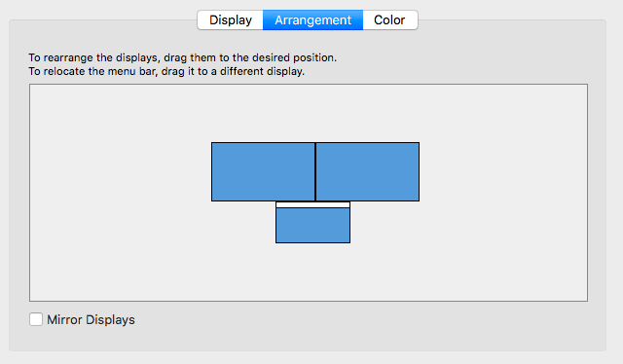This screenshot has width=623, height=364.
Task: Click the Mirror Displays text label
Action: [91, 320]
